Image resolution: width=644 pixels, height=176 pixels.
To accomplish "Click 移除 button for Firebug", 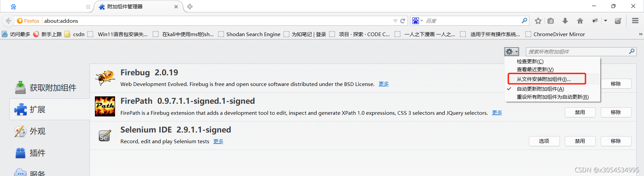I will click(616, 84).
